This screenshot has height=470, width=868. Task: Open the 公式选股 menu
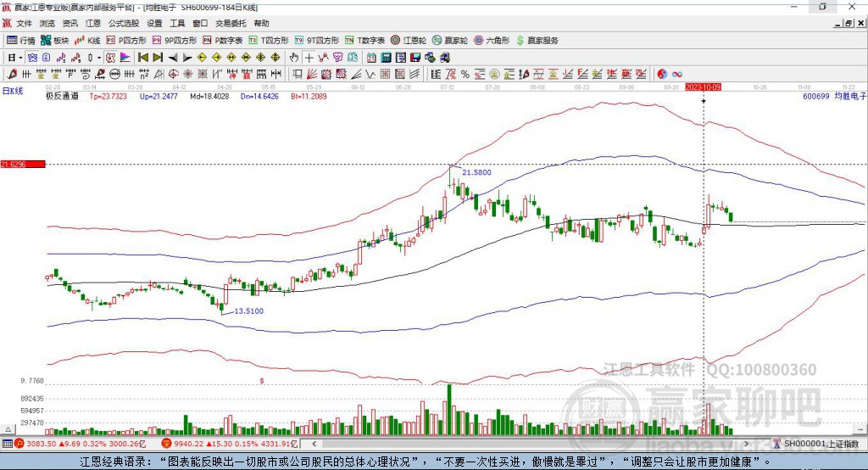coord(124,23)
